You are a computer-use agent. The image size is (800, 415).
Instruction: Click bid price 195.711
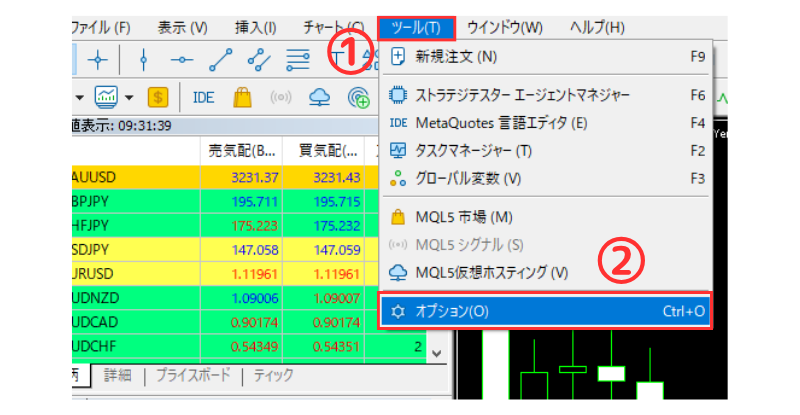pos(255,202)
